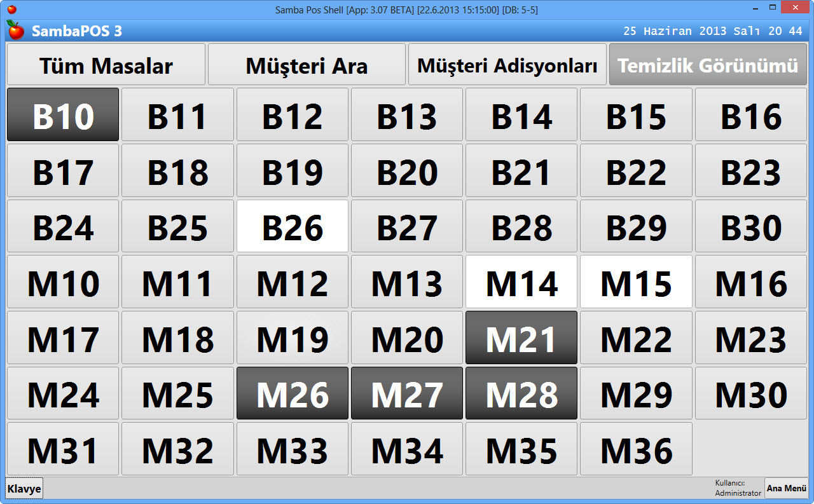The height and width of the screenshot is (504, 814).
Task: Open the Müşteri Ara tab
Action: coord(306,64)
